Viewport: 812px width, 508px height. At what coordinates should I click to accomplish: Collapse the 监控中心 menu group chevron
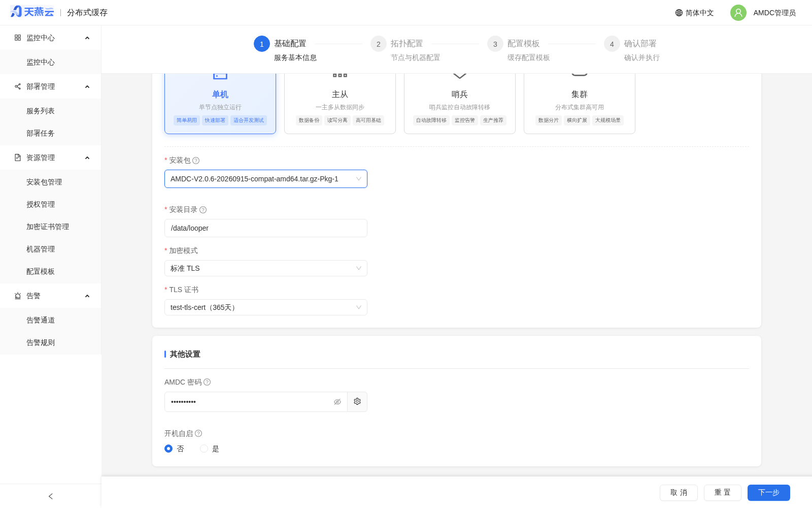click(87, 38)
